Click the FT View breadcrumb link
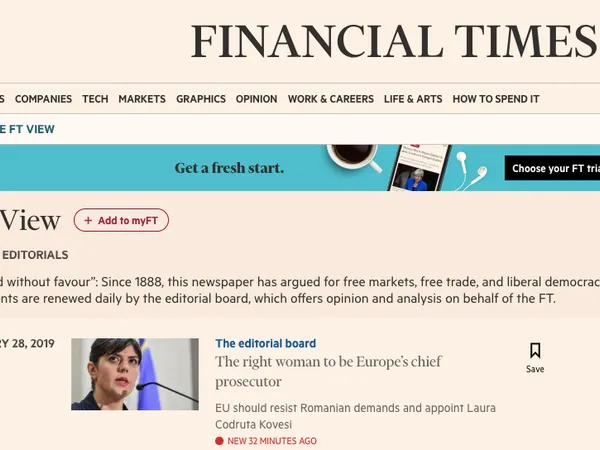 (x=28, y=129)
